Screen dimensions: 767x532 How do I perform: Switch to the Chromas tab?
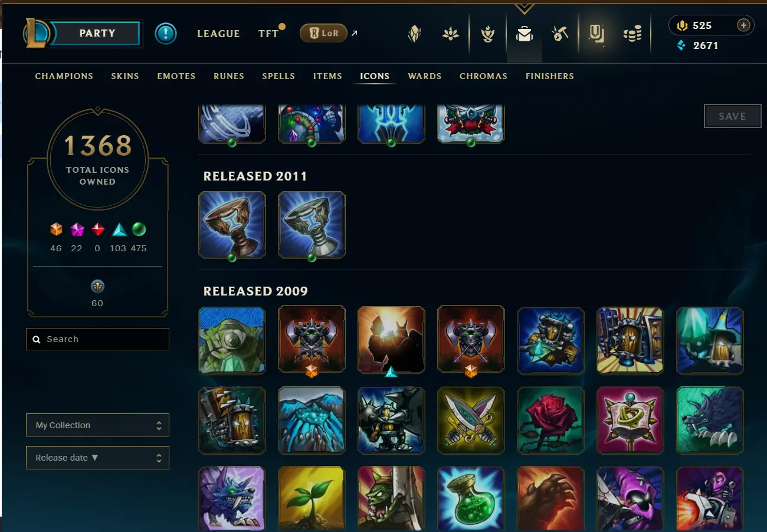coord(483,76)
